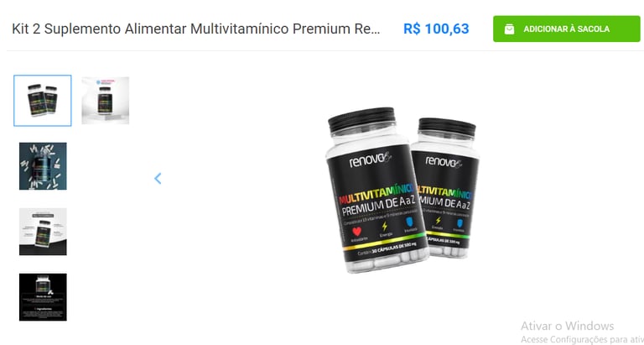644x345 pixels.
Task: Select the first thumbnail showing two bottles
Action: point(43,101)
